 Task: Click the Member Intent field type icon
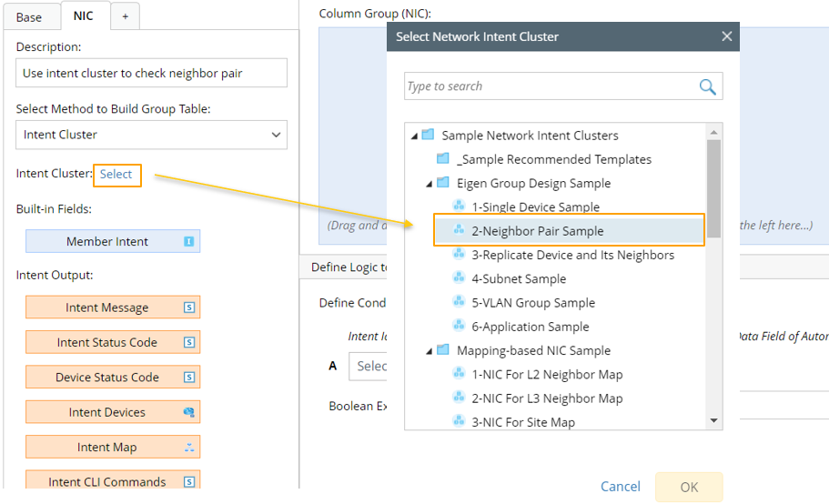pyautogui.click(x=189, y=242)
